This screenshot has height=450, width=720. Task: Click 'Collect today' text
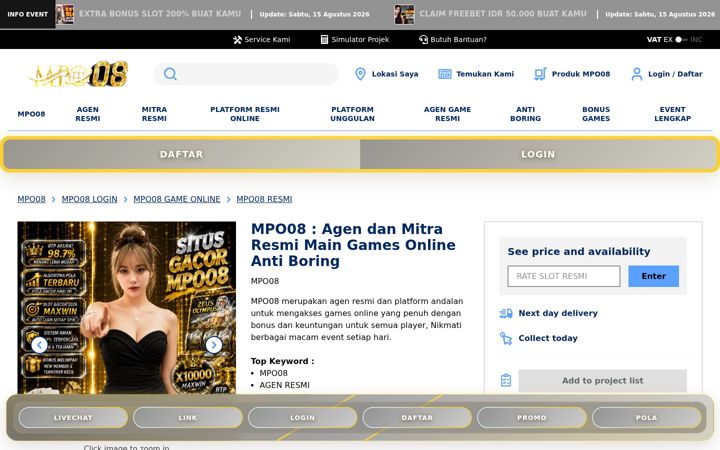tap(548, 338)
